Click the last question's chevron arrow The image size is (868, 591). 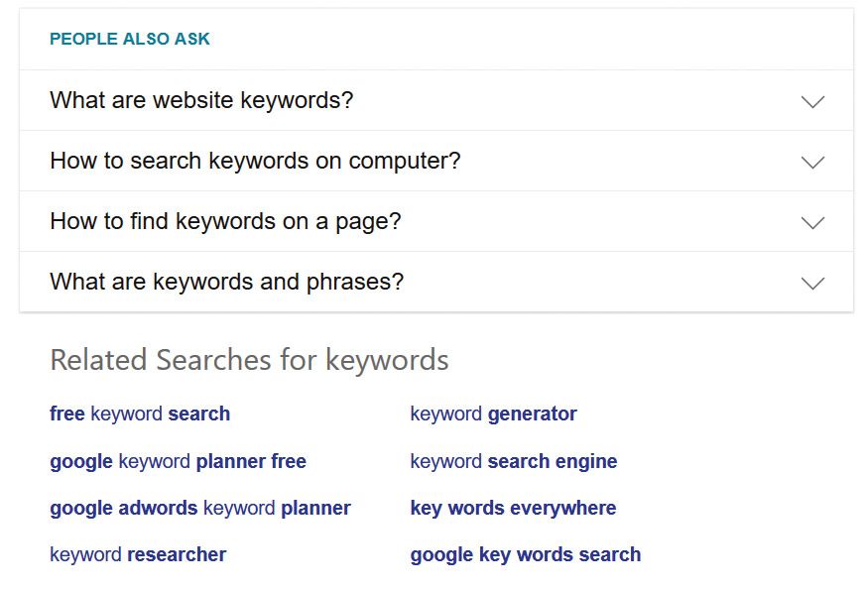812,282
